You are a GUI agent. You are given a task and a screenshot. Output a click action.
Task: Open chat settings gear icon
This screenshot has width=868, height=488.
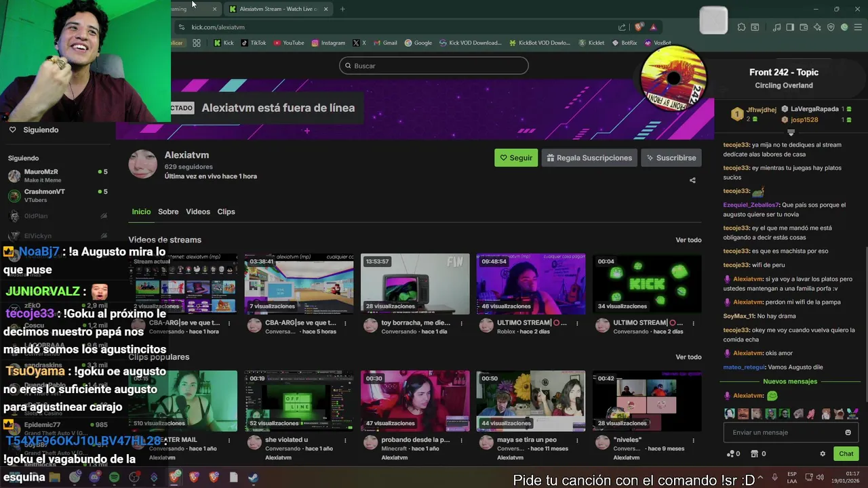tap(823, 453)
